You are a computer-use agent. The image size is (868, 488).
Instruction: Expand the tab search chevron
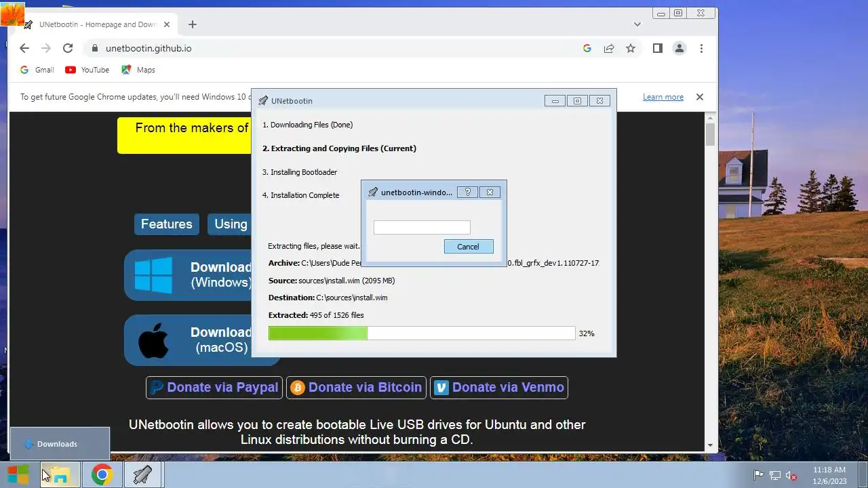point(637,24)
